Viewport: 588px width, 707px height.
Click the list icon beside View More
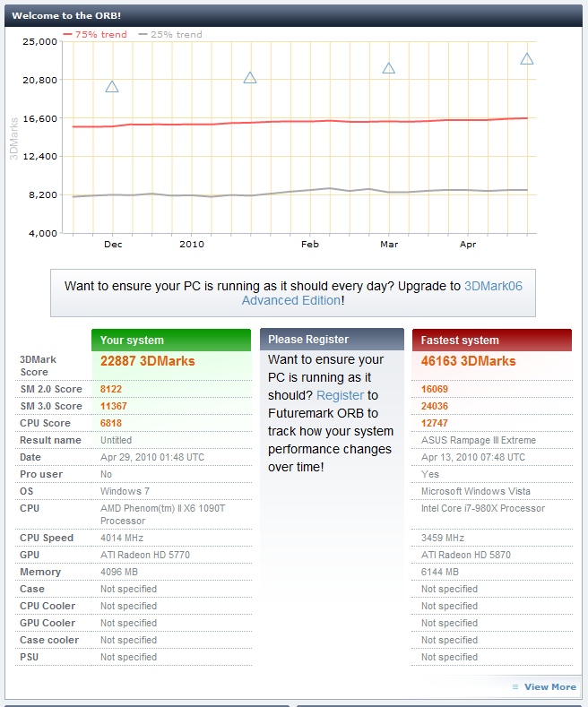point(515,686)
